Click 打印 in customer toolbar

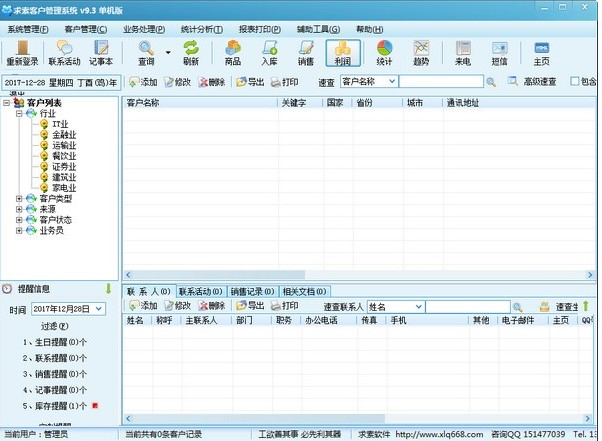pos(284,82)
